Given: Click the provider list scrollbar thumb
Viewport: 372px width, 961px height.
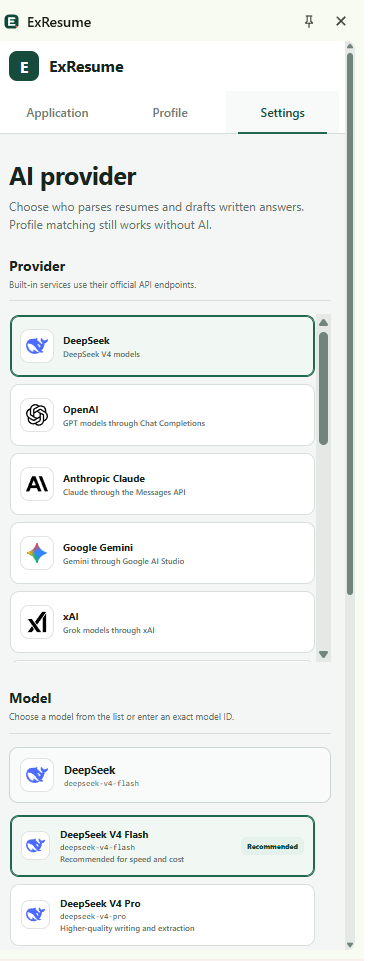Looking at the screenshot, I should point(324,389).
